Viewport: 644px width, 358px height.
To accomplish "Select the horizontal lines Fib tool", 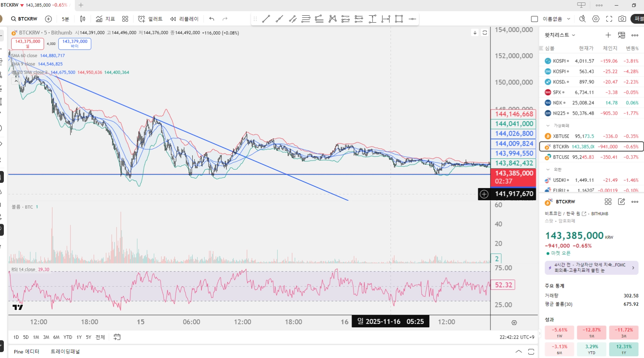I will 306,19.
